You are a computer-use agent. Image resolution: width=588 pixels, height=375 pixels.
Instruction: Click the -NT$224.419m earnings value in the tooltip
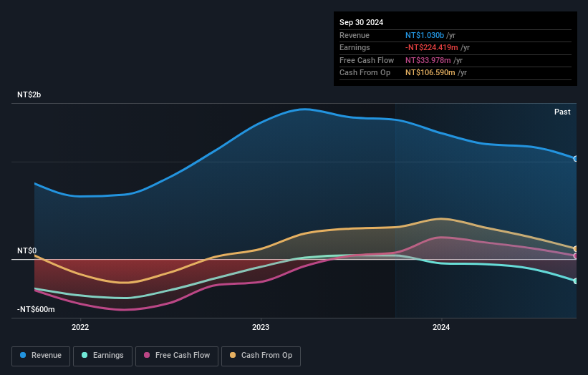432,47
